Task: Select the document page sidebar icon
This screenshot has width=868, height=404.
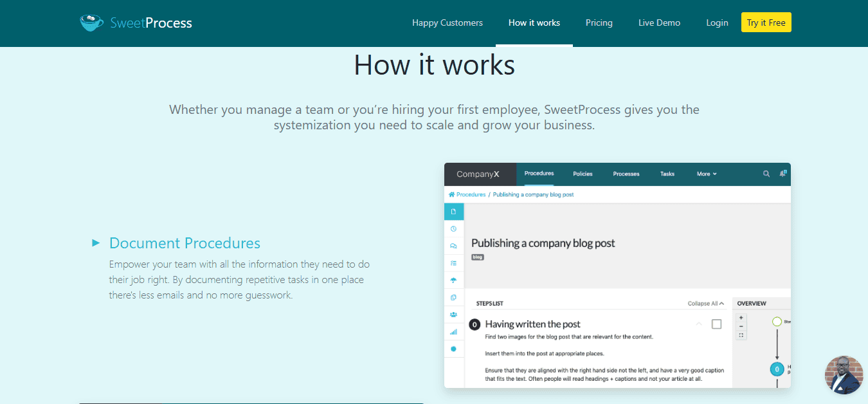Action: click(x=454, y=211)
